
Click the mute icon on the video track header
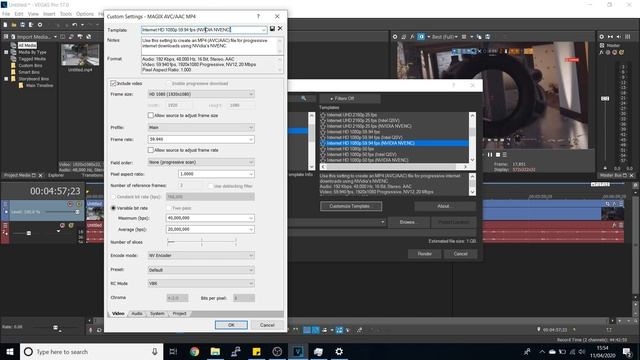pos(70,204)
